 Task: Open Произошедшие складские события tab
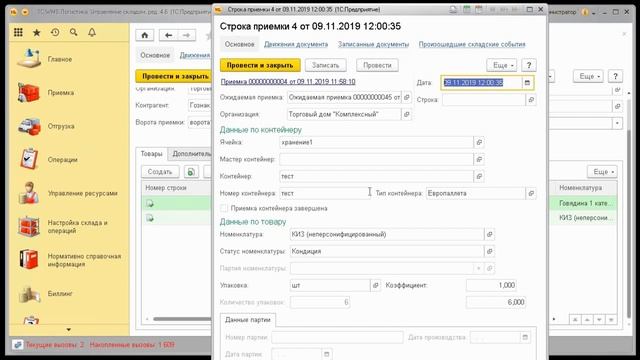(472, 44)
